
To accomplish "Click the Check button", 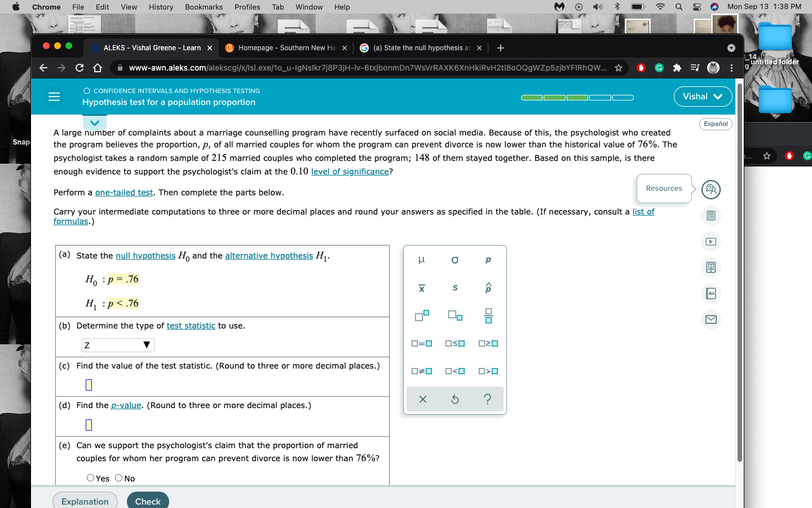I will (148, 501).
